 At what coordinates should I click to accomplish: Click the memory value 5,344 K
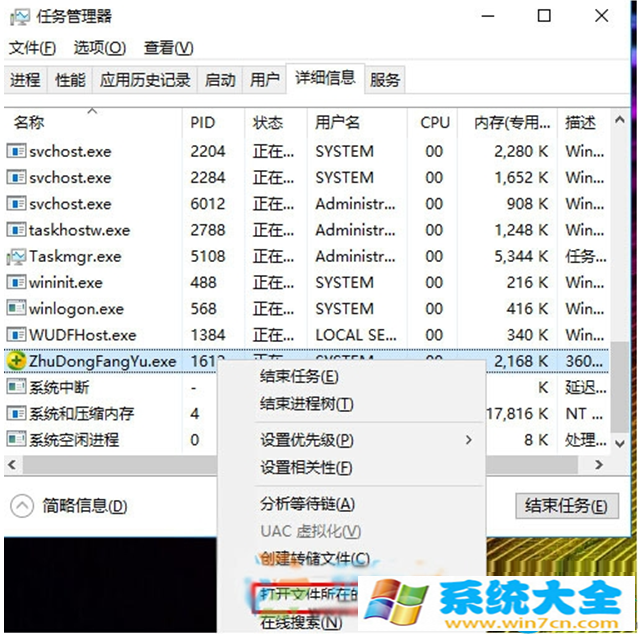pos(521,256)
